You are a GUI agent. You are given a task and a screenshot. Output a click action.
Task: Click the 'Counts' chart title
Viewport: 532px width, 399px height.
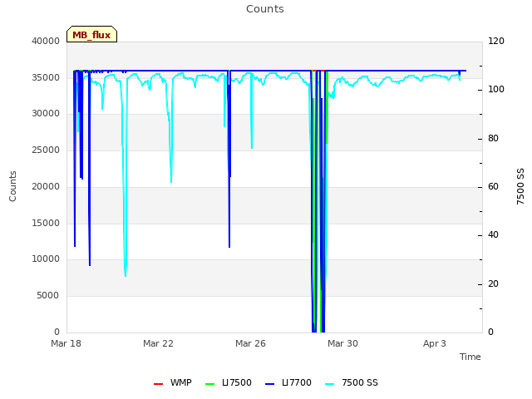(265, 9)
